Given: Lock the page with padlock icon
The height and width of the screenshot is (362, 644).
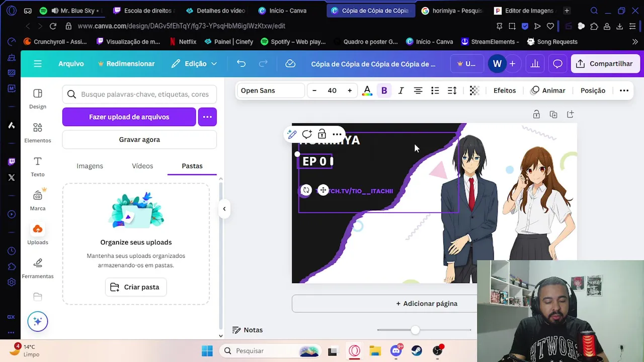Looking at the screenshot, I should (536, 115).
